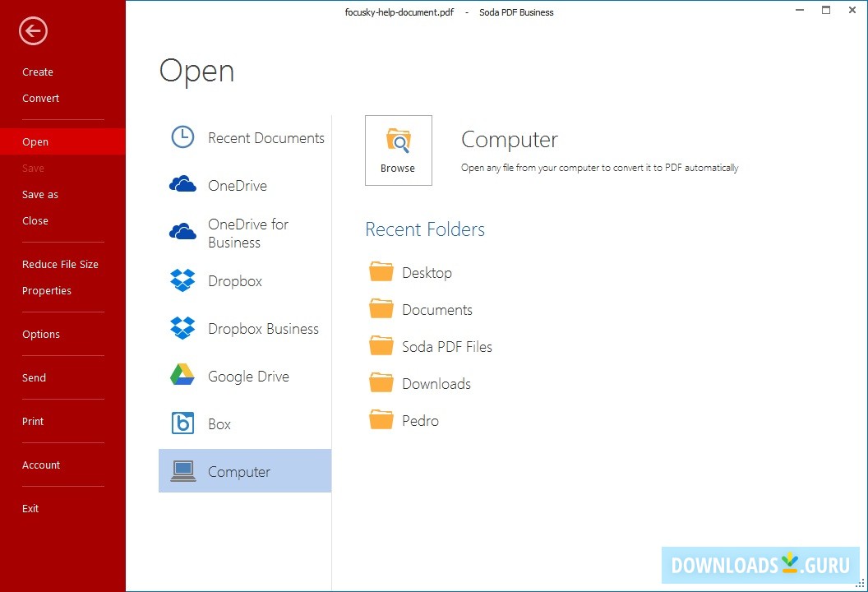The height and width of the screenshot is (592, 868).
Task: Close the Soda PDF window
Action: tap(852, 10)
